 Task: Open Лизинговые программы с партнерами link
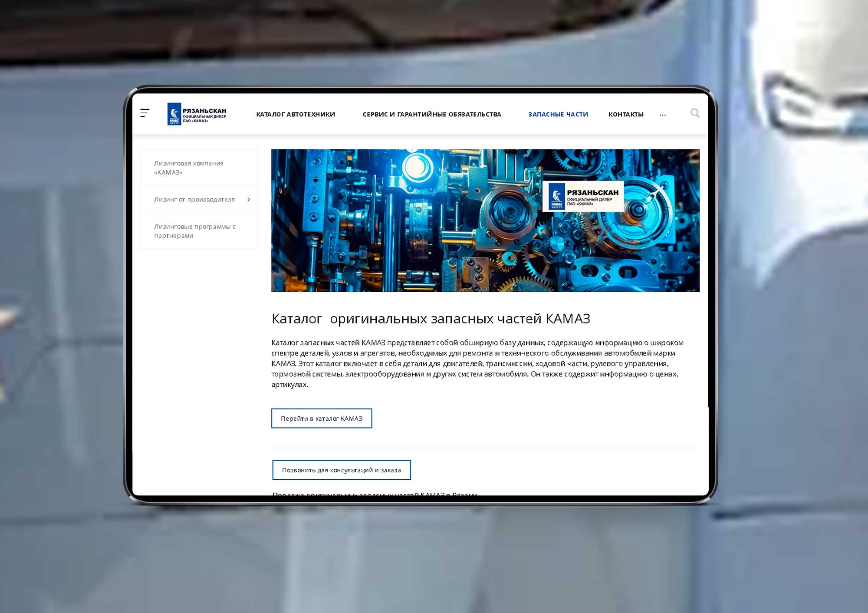pyautogui.click(x=199, y=231)
